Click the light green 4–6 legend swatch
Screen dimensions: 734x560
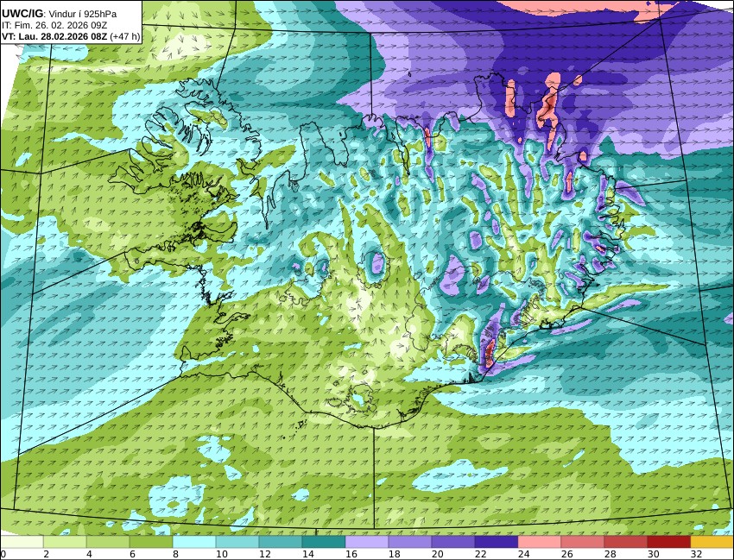(108, 542)
